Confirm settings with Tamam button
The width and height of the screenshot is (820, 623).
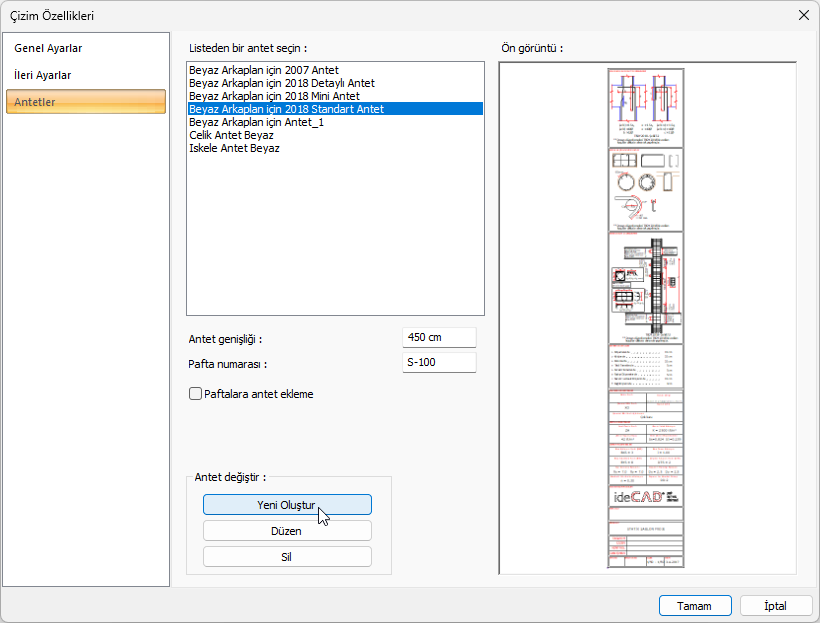click(694, 606)
